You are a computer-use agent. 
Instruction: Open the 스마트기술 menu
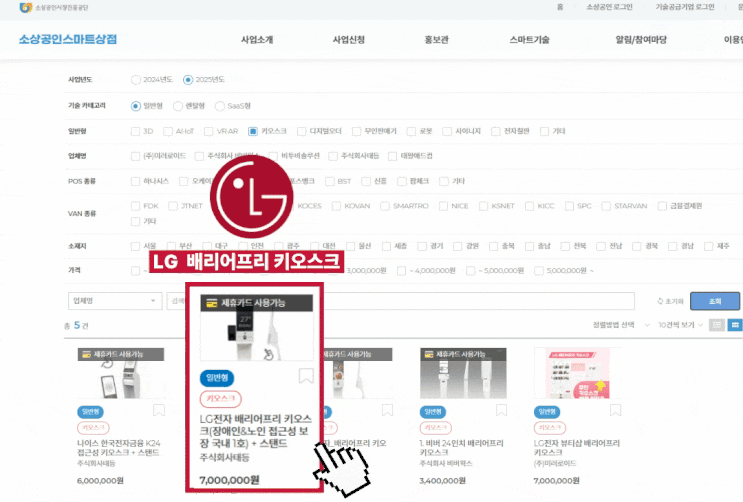pyautogui.click(x=529, y=40)
